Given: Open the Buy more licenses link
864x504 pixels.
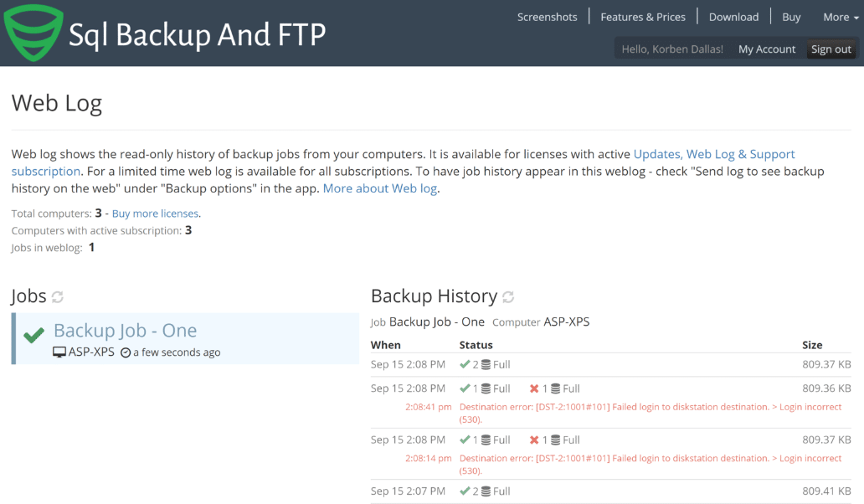Looking at the screenshot, I should 155,213.
